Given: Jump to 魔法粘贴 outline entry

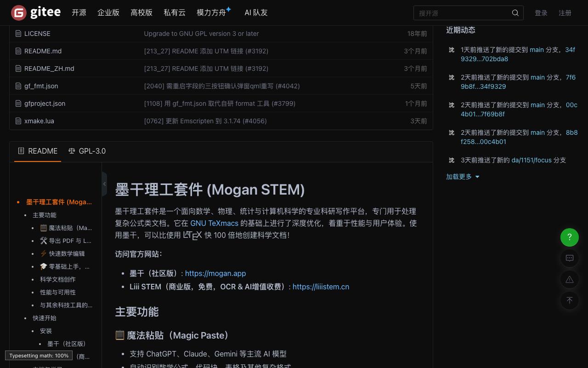Looking at the screenshot, I should coord(66,228).
